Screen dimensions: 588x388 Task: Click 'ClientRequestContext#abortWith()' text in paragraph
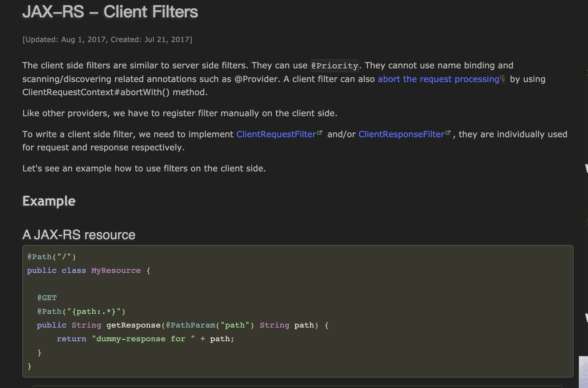coord(96,93)
